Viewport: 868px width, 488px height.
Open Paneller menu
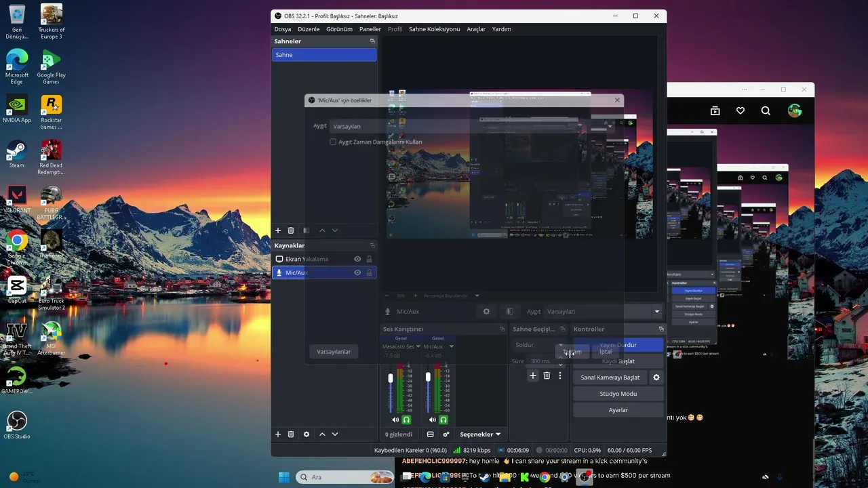click(x=370, y=29)
